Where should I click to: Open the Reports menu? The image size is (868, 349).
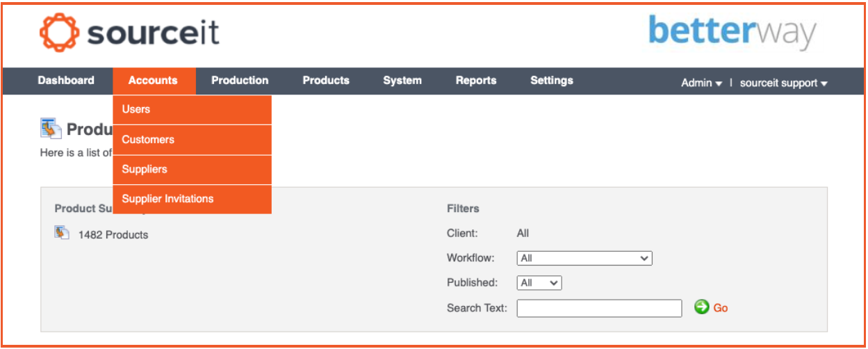(x=476, y=81)
